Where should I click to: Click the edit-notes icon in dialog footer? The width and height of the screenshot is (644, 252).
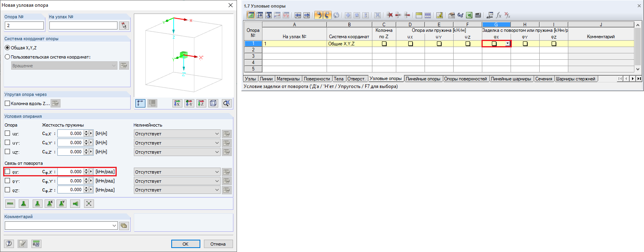pyautogui.click(x=22, y=244)
